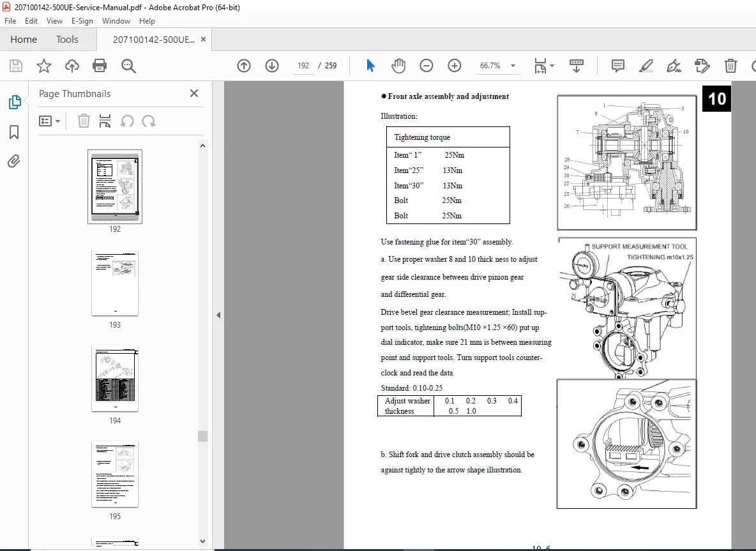Expand fit page options arrow
Screen dimensions: 756x551
552,66
